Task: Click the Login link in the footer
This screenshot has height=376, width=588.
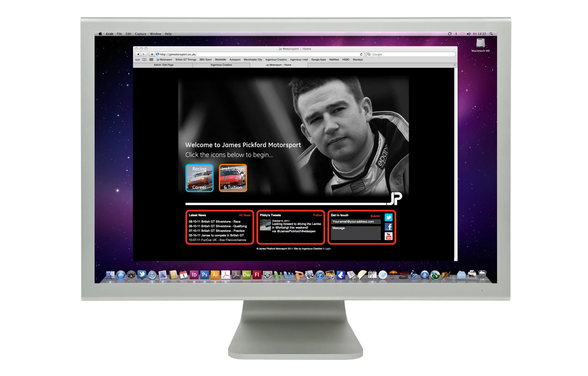Action: tap(327, 249)
